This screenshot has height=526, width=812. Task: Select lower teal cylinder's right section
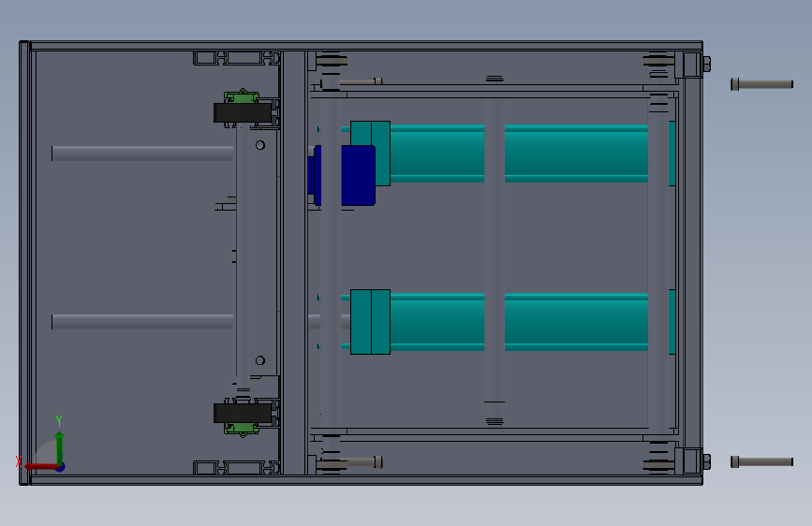click(x=576, y=322)
